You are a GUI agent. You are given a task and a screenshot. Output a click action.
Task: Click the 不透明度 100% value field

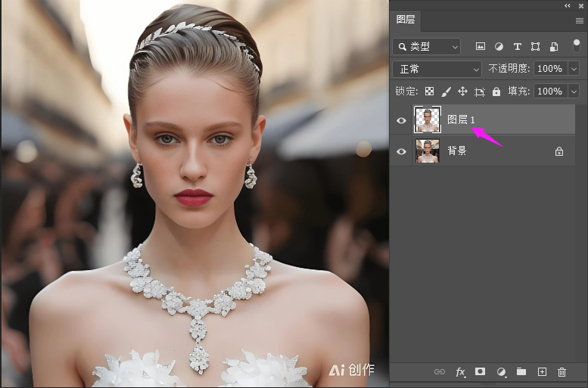click(550, 69)
